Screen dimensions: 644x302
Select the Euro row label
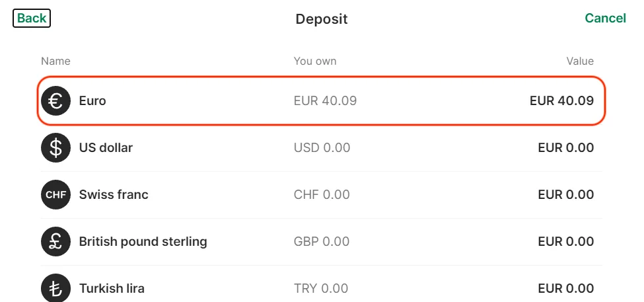click(x=92, y=101)
